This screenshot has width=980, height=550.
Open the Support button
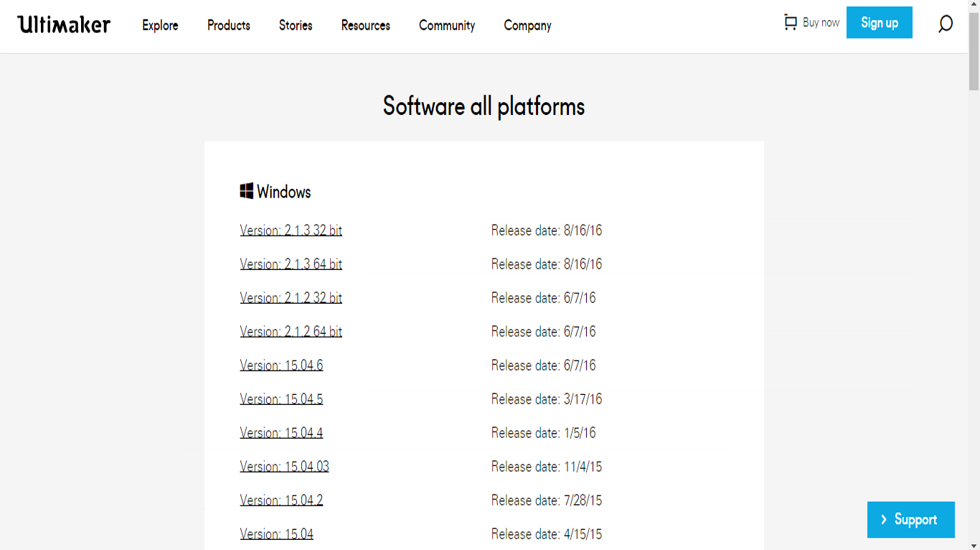point(911,519)
